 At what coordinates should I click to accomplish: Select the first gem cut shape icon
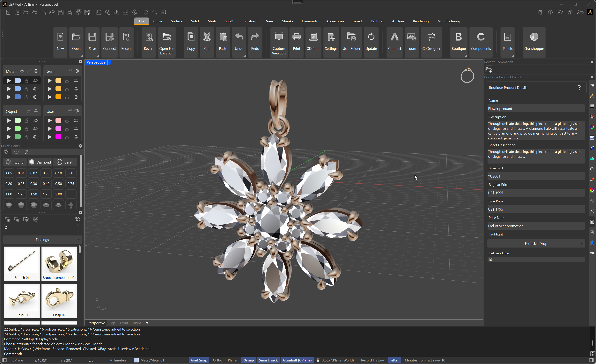[x=9, y=205]
